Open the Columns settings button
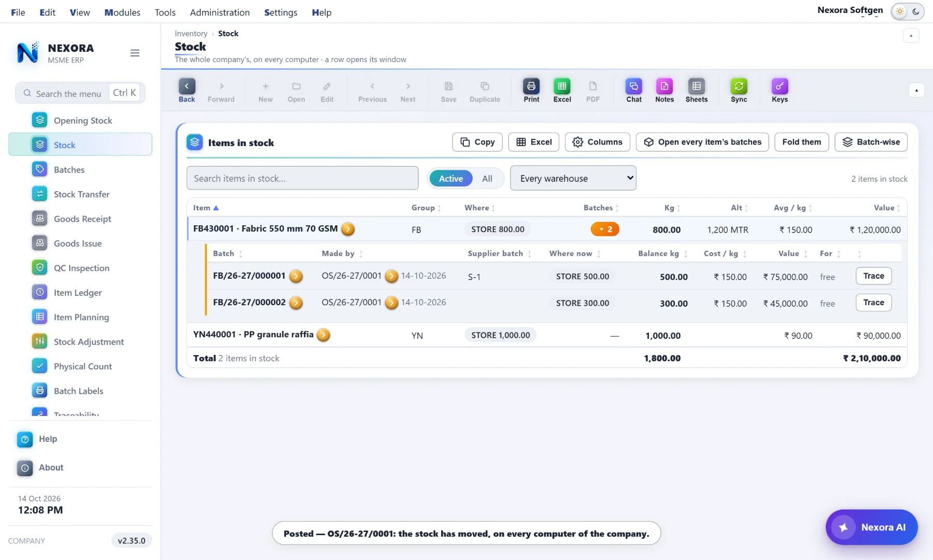Image resolution: width=933 pixels, height=560 pixels. coord(598,142)
